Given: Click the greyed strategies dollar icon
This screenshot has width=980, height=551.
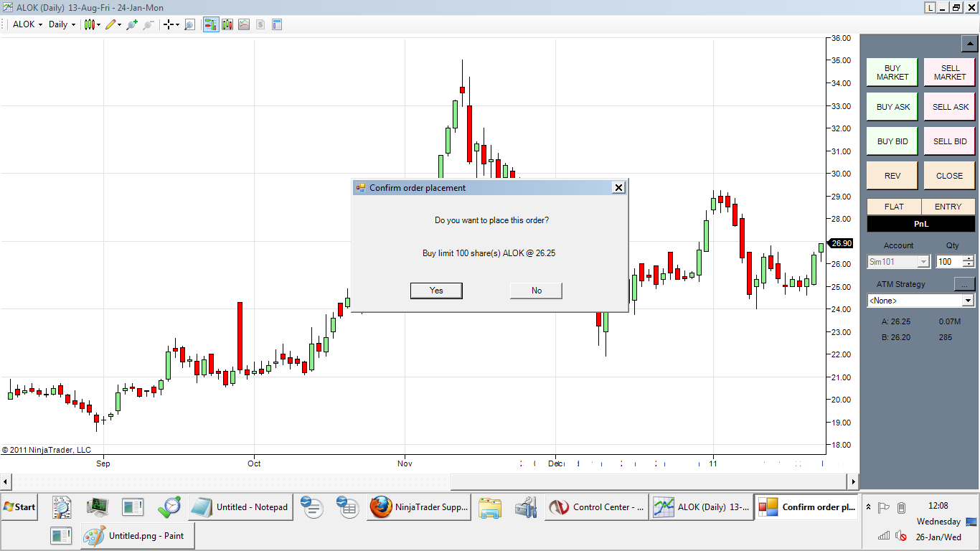Looking at the screenshot, I should click(260, 24).
